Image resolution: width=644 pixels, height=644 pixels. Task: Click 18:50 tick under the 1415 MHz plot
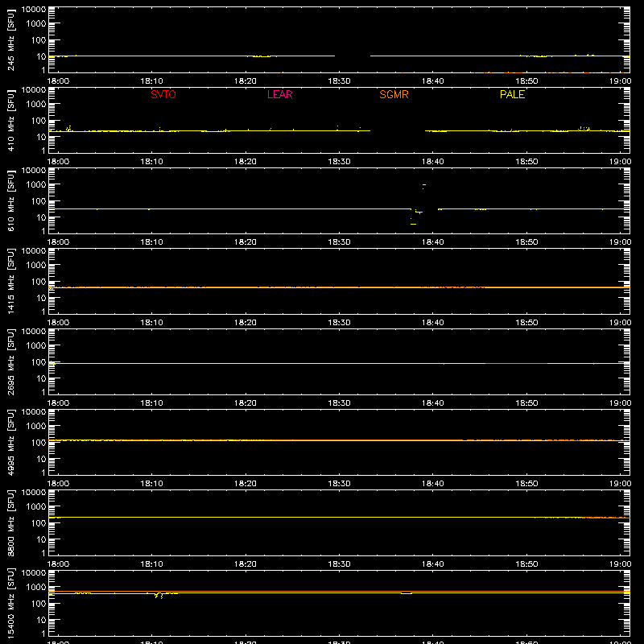(526, 323)
